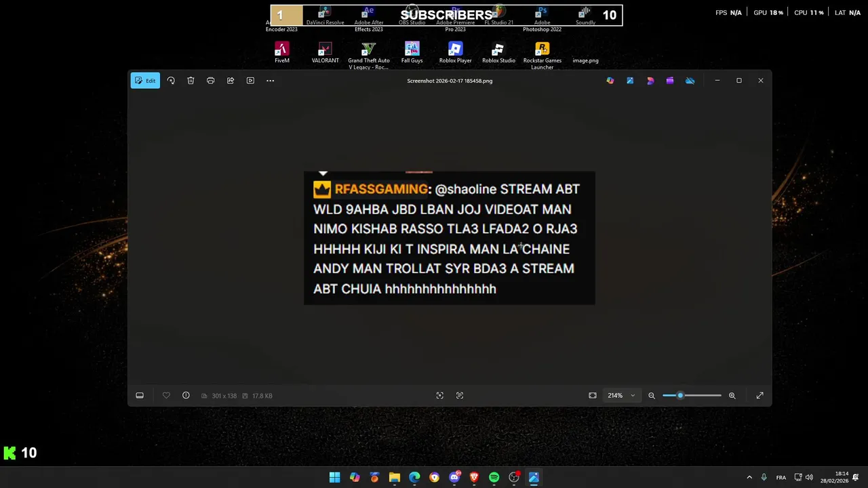Viewport: 868px width, 488px height.
Task: Rotate the image in Photos
Action: pos(171,81)
